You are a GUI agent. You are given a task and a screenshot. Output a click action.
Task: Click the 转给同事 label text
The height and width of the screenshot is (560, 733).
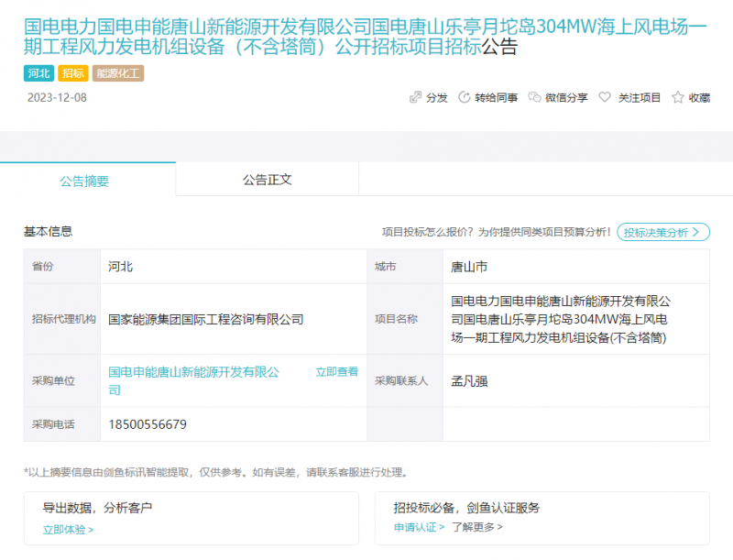pyautogui.click(x=496, y=98)
